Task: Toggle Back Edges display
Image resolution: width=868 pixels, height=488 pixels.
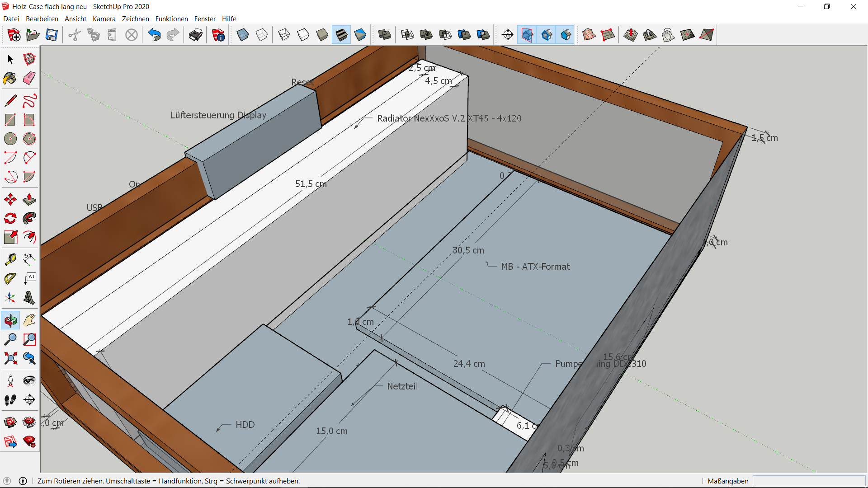Action: (x=262, y=35)
